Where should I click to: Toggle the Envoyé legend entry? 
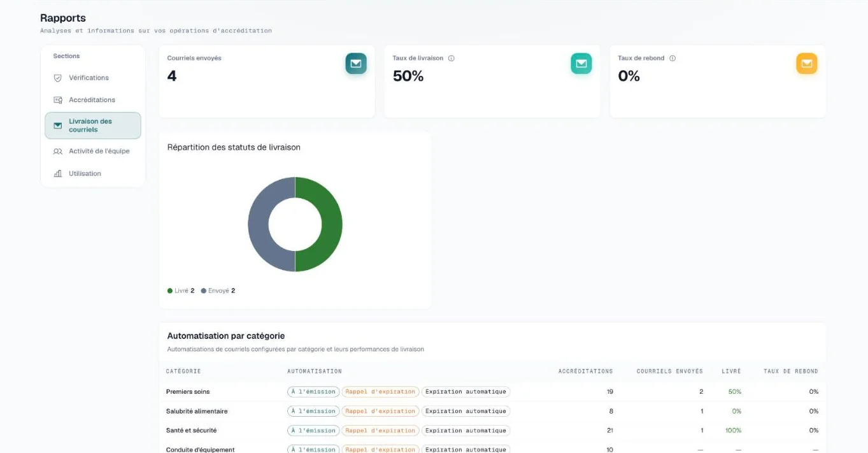(218, 291)
